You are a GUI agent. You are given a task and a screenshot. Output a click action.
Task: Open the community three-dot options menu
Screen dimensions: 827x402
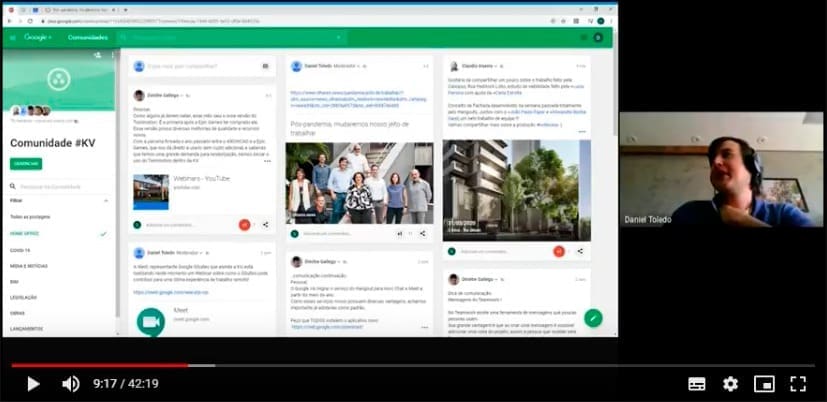112,55
